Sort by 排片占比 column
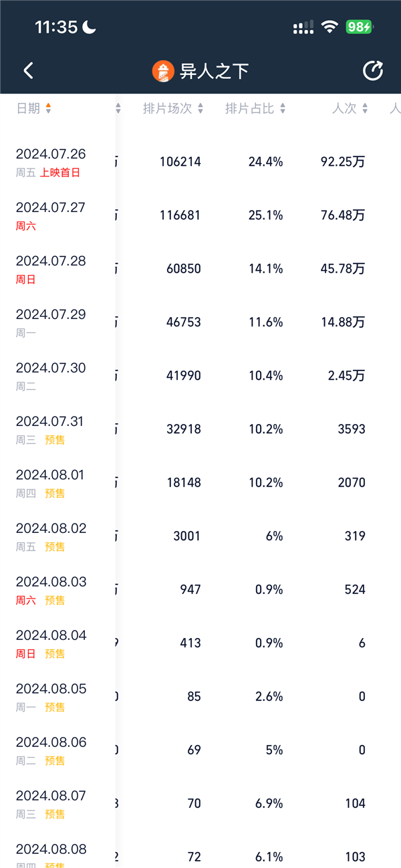401x868 pixels. (x=255, y=108)
